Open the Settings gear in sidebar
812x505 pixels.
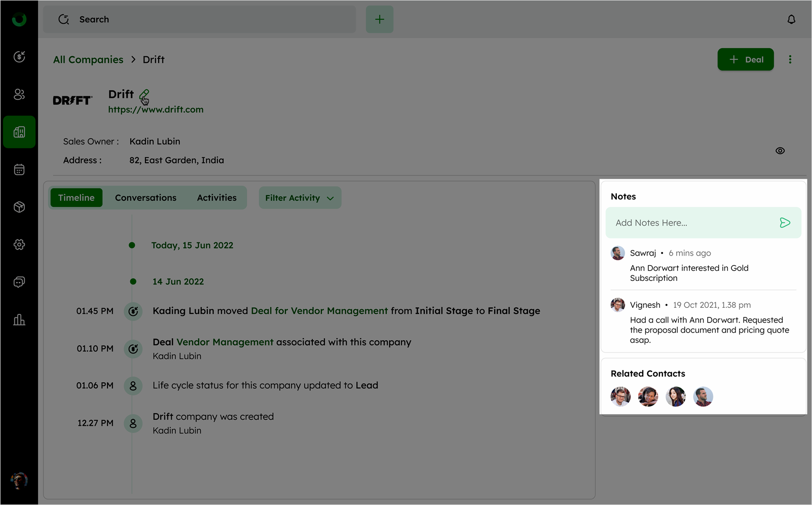click(x=19, y=244)
